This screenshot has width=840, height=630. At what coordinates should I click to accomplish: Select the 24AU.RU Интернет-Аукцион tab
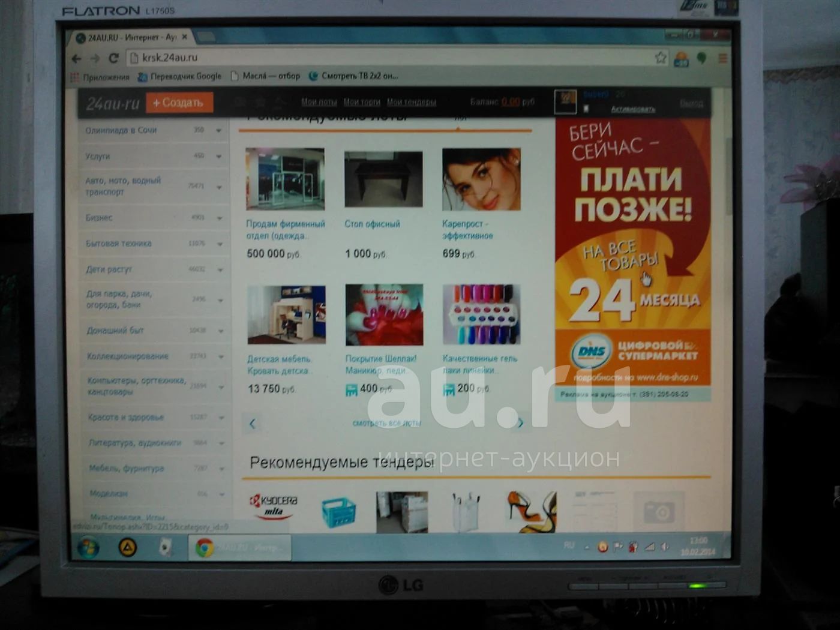click(x=132, y=37)
